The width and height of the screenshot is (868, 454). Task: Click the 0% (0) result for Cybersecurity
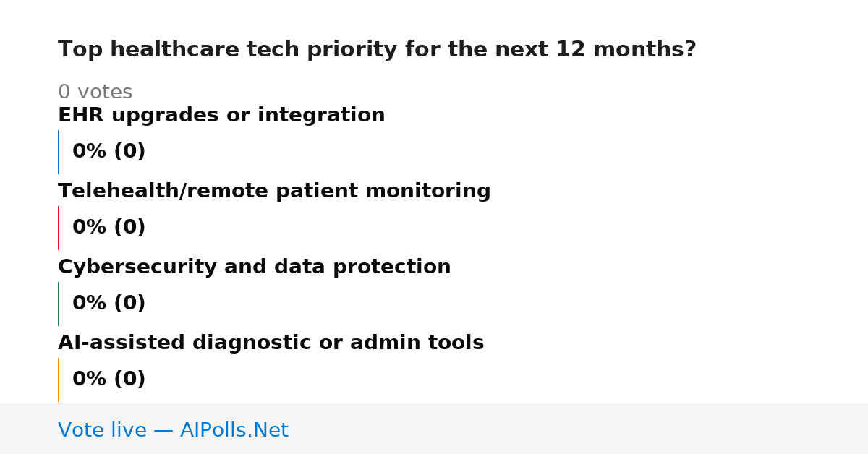(109, 304)
